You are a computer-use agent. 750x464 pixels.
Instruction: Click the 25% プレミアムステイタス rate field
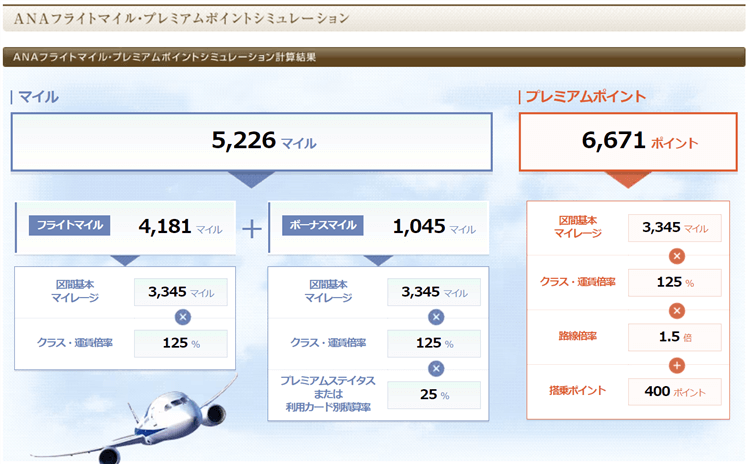[x=434, y=395]
